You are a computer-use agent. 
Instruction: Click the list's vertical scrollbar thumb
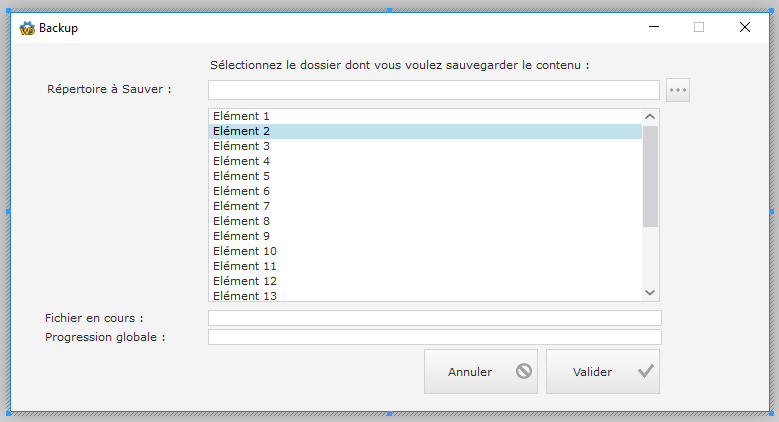[650, 175]
